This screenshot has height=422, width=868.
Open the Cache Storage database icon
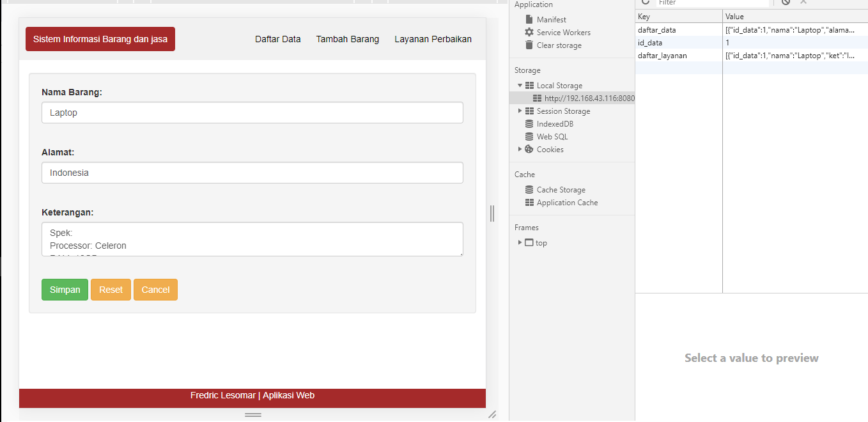tap(529, 189)
